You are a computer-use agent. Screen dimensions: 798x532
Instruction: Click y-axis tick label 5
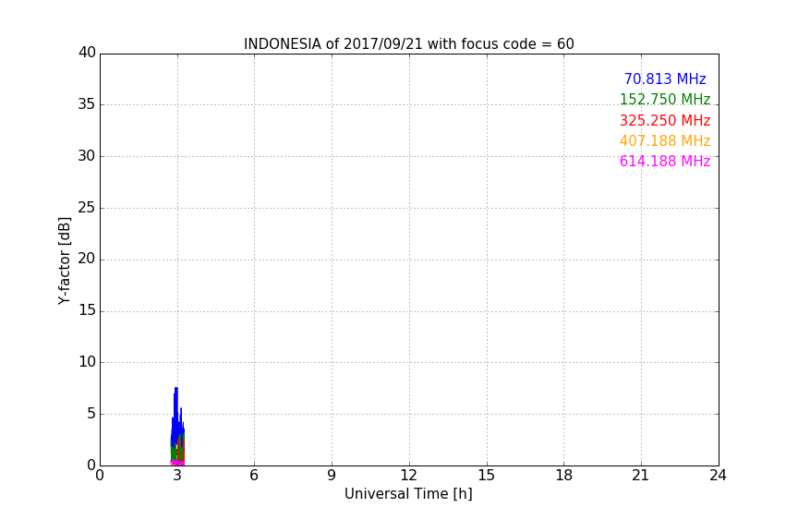point(91,414)
